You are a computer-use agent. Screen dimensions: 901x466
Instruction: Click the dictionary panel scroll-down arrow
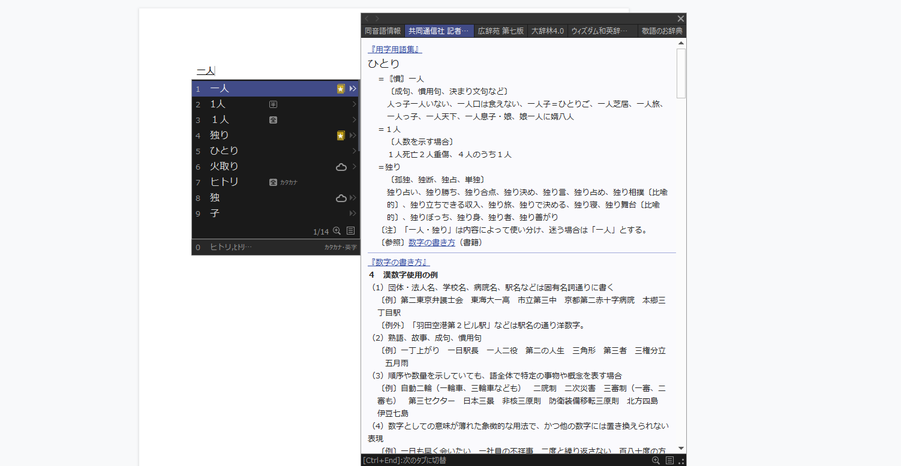coord(681,449)
